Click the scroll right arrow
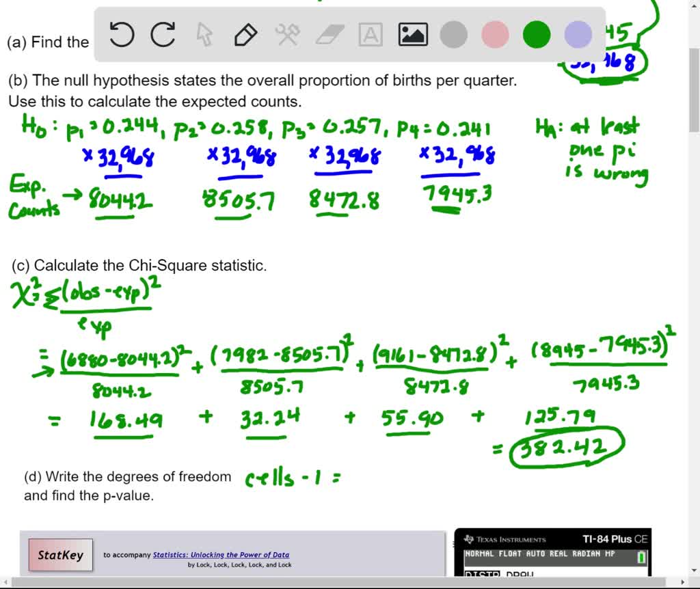The width and height of the screenshot is (700, 589). [683, 582]
